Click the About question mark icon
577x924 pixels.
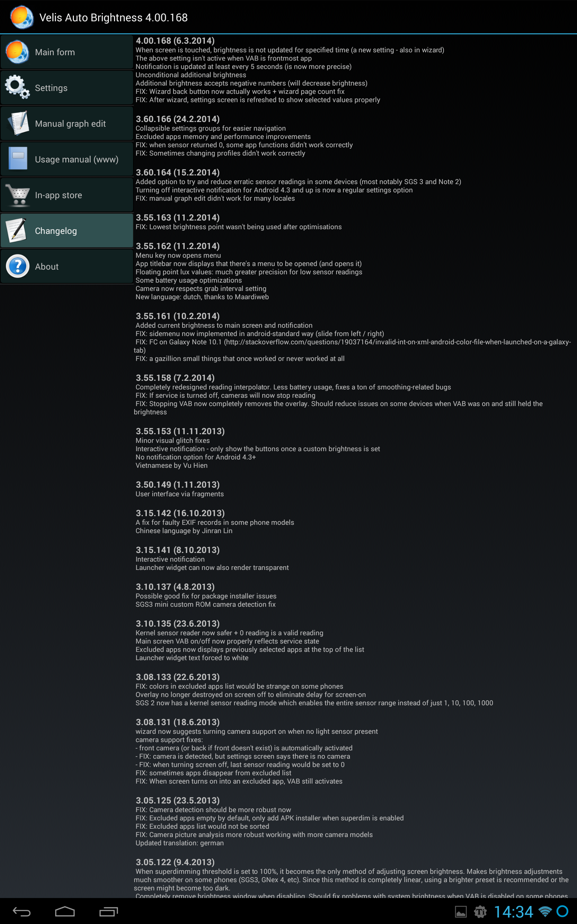[18, 266]
